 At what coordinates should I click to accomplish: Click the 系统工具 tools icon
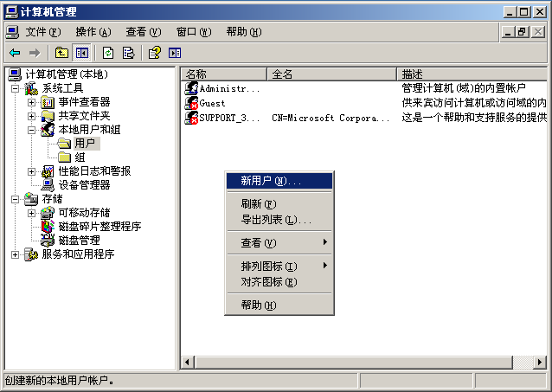(31, 88)
